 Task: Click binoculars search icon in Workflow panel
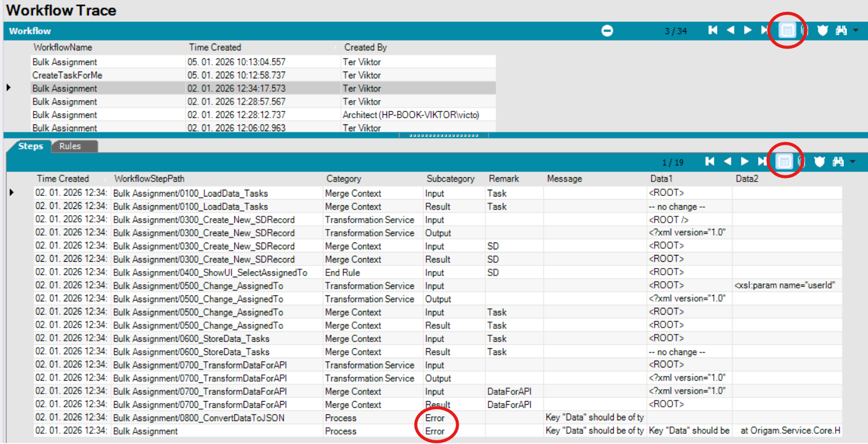(x=841, y=30)
